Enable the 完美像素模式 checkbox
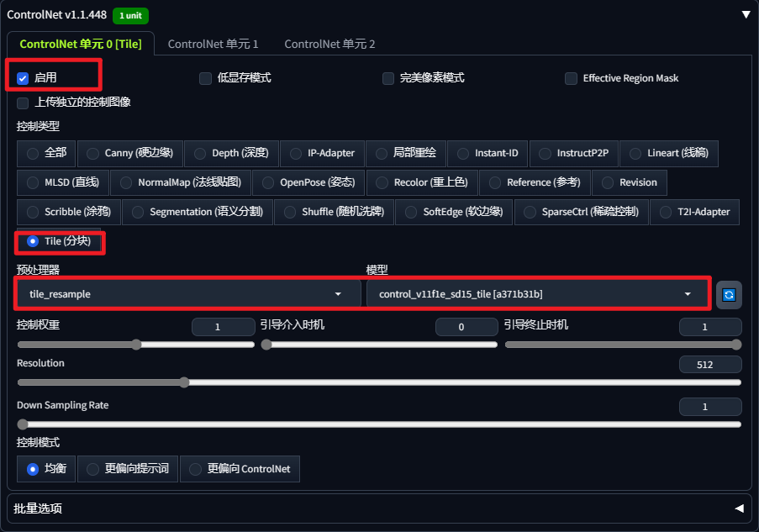This screenshot has width=759, height=532. [x=388, y=78]
